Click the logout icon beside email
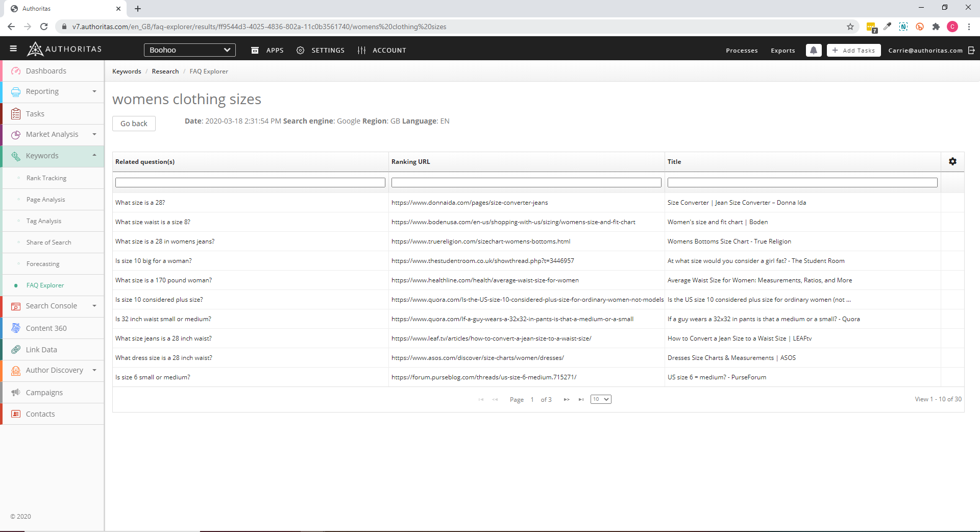980x532 pixels. coord(971,50)
